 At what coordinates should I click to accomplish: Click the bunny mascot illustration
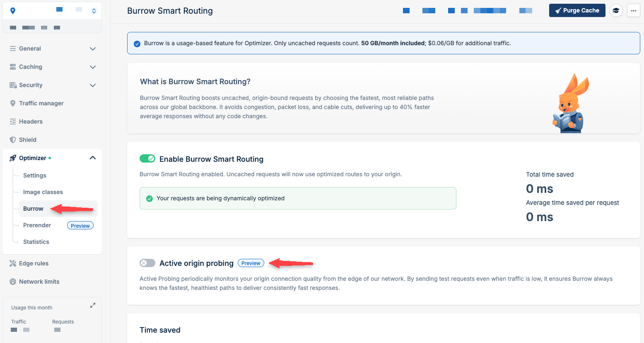coord(571,103)
